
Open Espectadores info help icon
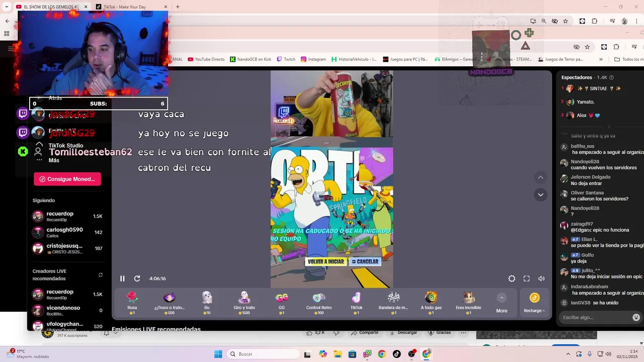pyautogui.click(x=611, y=77)
